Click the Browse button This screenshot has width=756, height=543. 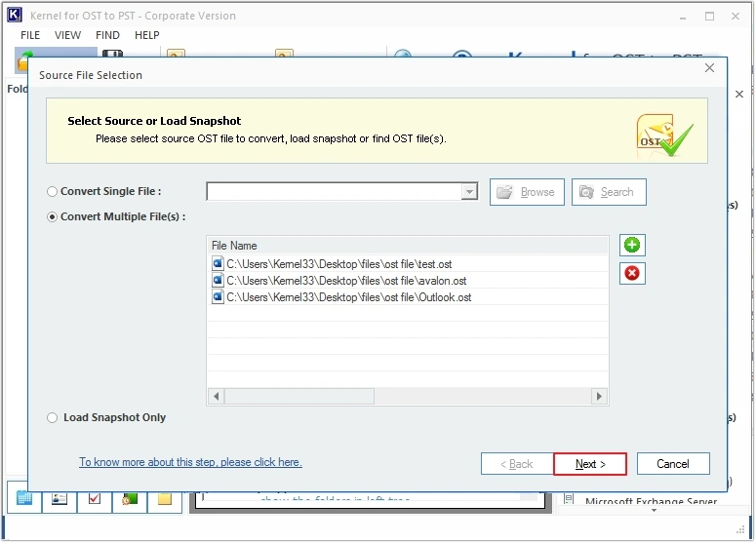click(x=527, y=192)
